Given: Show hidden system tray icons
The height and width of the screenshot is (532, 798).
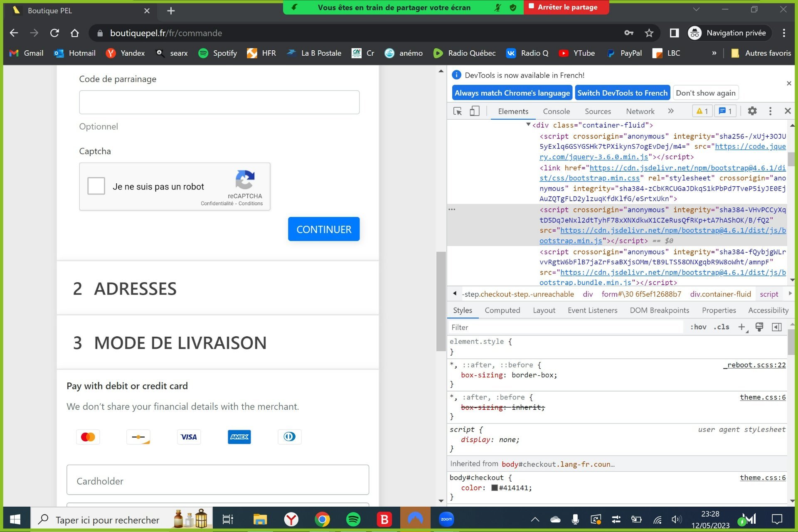Looking at the screenshot, I should pyautogui.click(x=535, y=519).
